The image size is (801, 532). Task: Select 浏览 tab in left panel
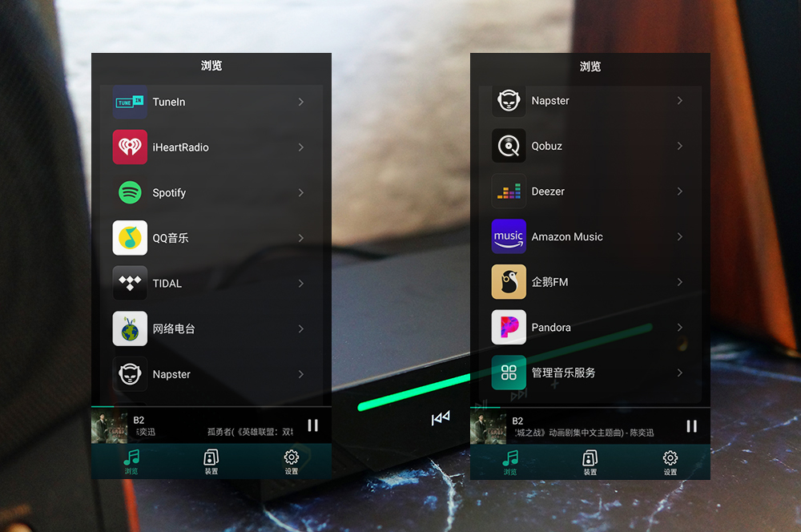coord(131,461)
